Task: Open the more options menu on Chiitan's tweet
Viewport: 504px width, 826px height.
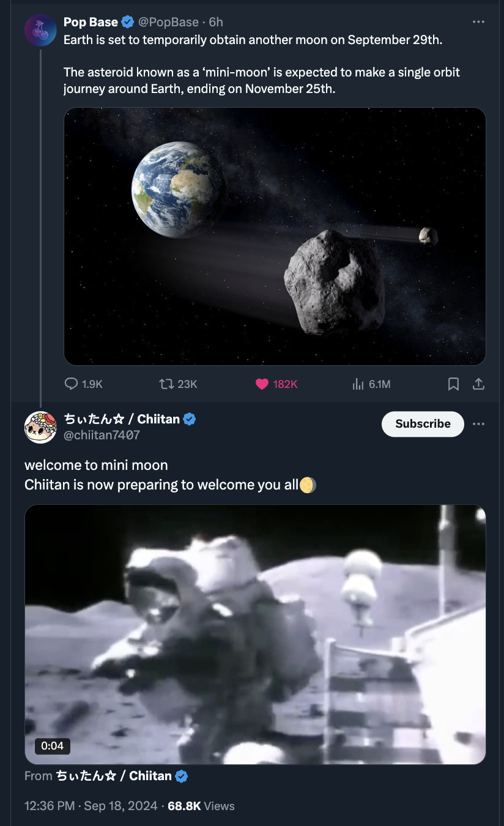Action: (x=479, y=423)
